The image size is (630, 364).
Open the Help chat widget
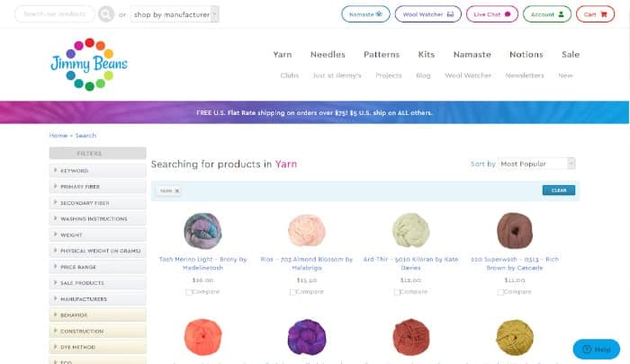(x=596, y=349)
